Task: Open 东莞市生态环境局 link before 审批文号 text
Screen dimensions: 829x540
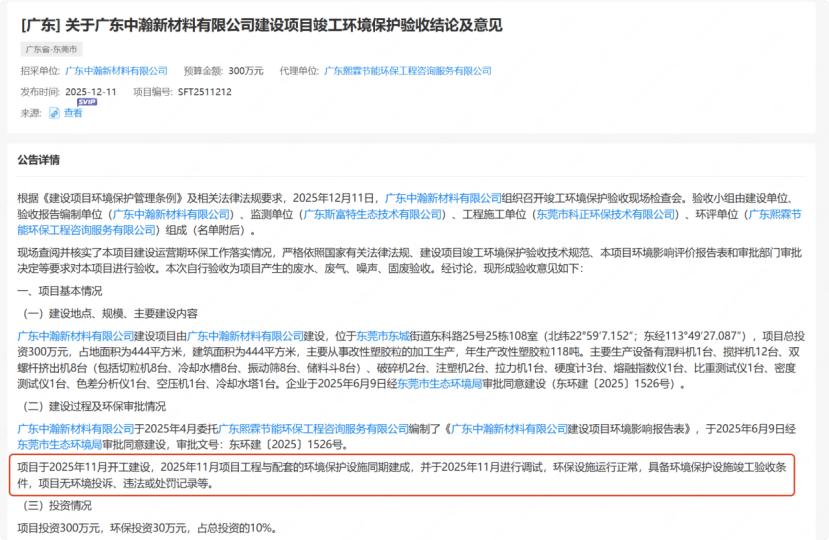Action: pyautogui.click(x=60, y=444)
